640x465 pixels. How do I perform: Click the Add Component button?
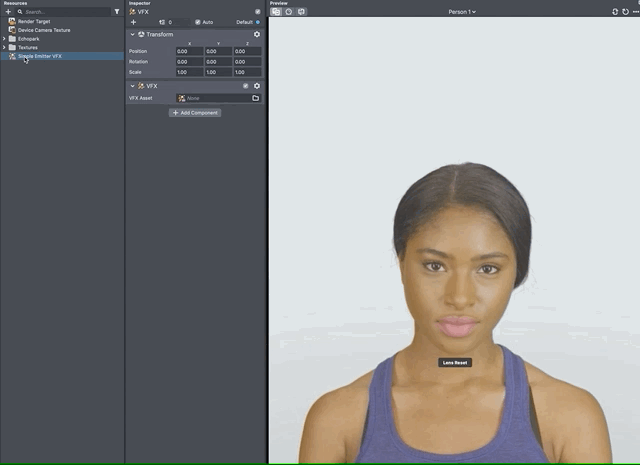195,113
